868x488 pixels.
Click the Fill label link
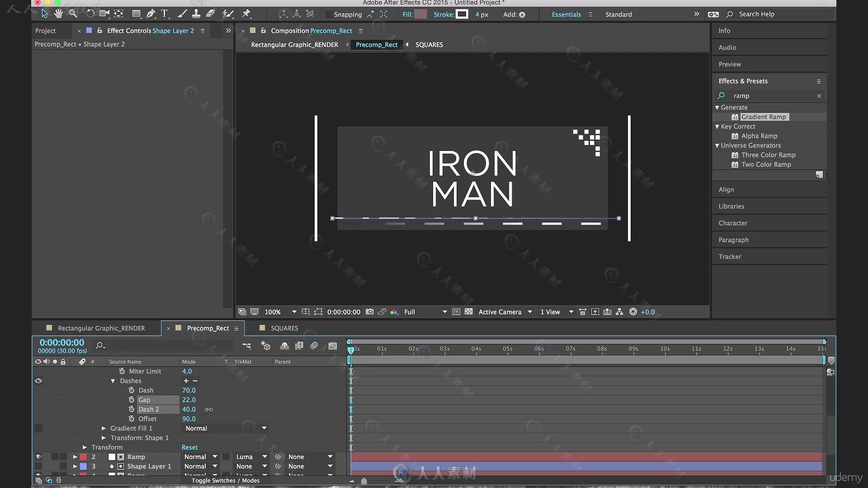[407, 14]
